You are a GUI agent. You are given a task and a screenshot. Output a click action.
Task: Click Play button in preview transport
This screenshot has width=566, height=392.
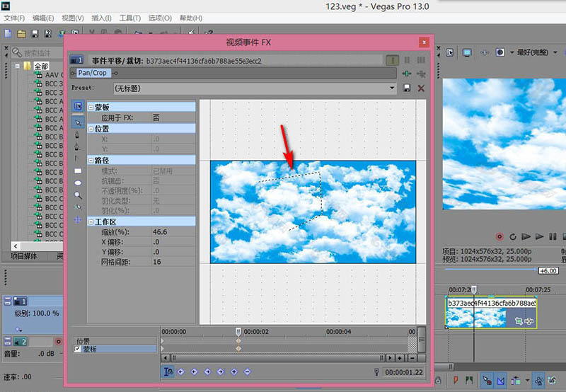coord(539,237)
